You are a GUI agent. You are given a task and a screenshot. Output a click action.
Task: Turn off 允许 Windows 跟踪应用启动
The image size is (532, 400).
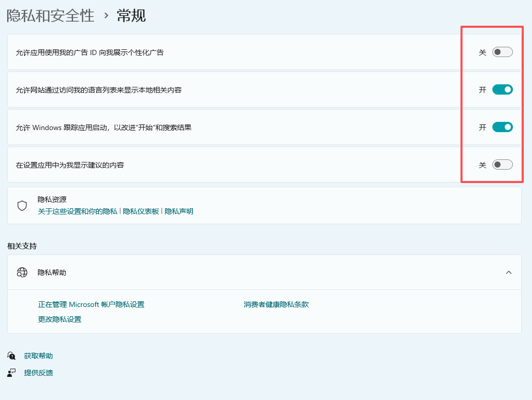(502, 126)
